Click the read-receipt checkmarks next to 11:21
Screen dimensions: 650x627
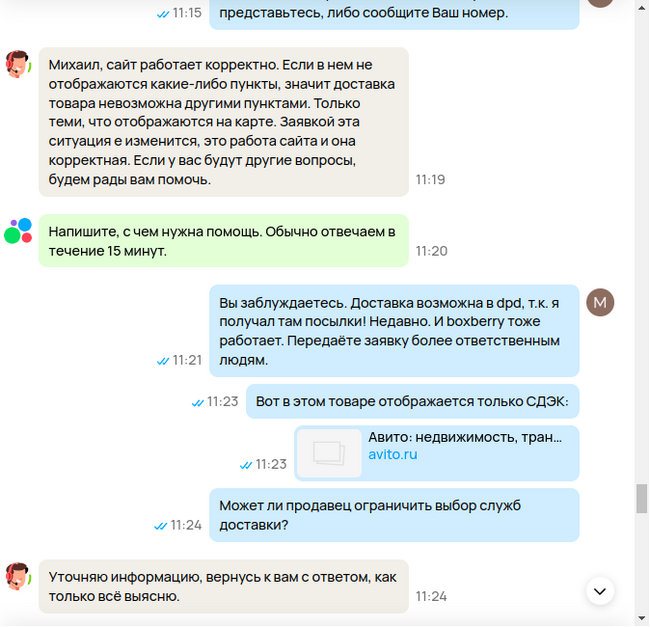[162, 361]
